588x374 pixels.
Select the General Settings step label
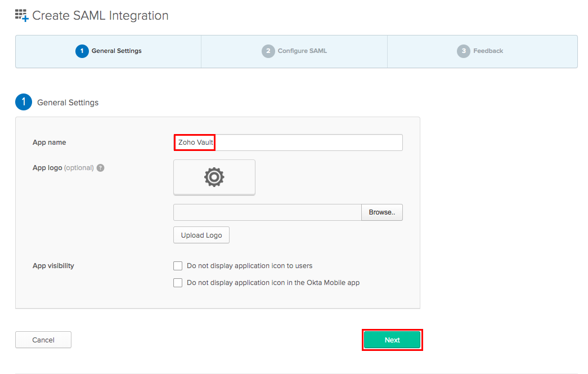[116, 51]
